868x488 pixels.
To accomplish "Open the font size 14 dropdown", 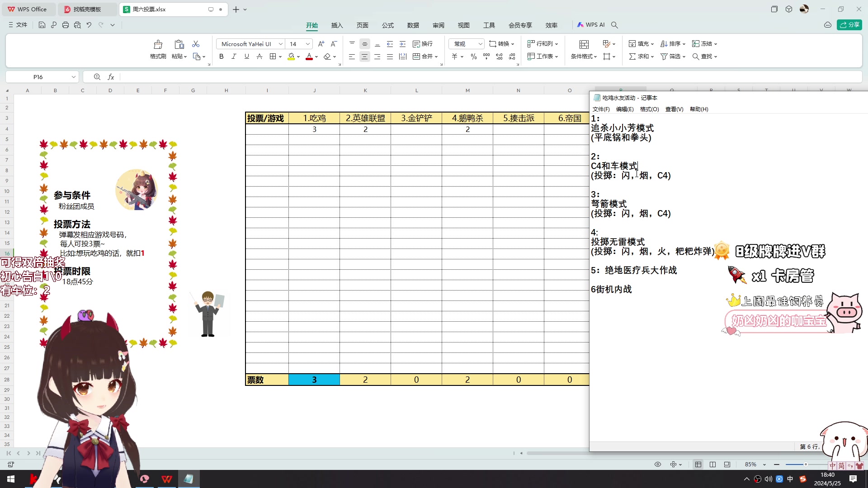I will [x=308, y=44].
